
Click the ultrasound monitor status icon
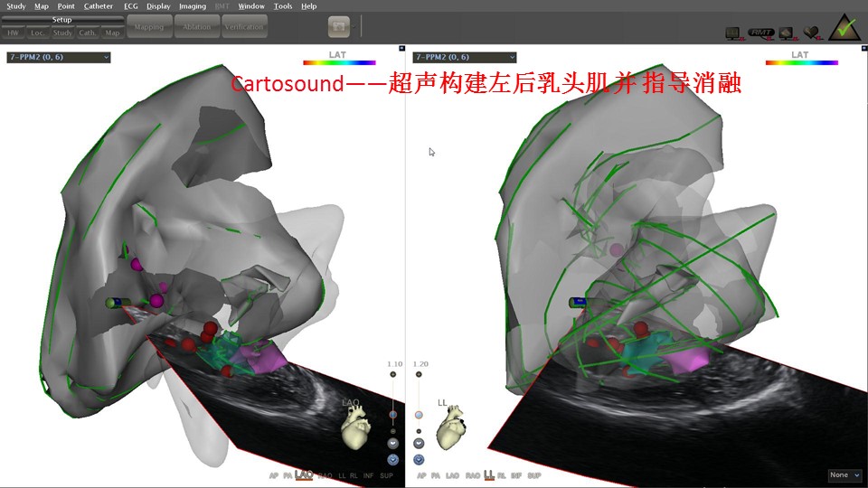(x=788, y=33)
